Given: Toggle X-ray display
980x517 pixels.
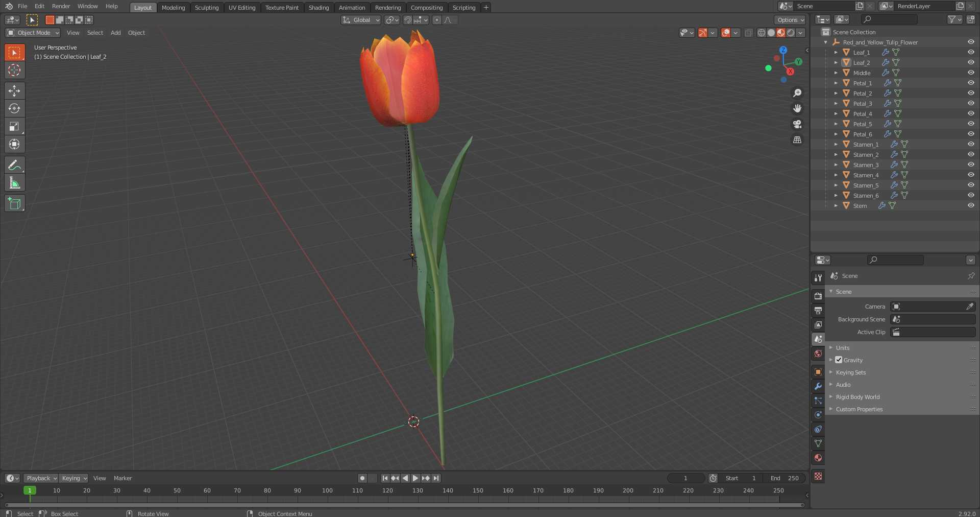Looking at the screenshot, I should pyautogui.click(x=748, y=33).
